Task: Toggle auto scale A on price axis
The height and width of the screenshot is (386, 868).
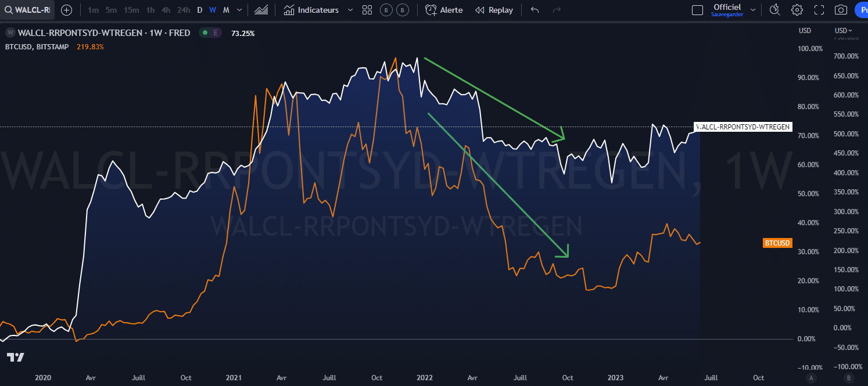Action: (811, 378)
